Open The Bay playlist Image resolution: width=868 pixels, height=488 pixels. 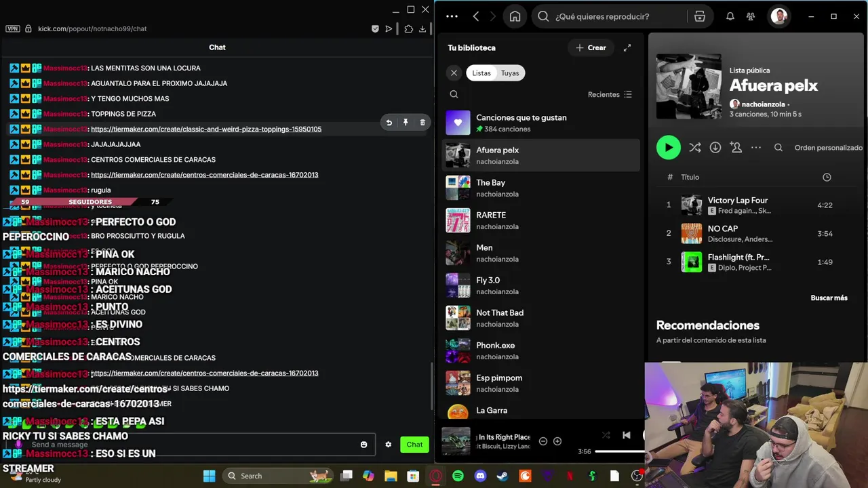(541, 188)
